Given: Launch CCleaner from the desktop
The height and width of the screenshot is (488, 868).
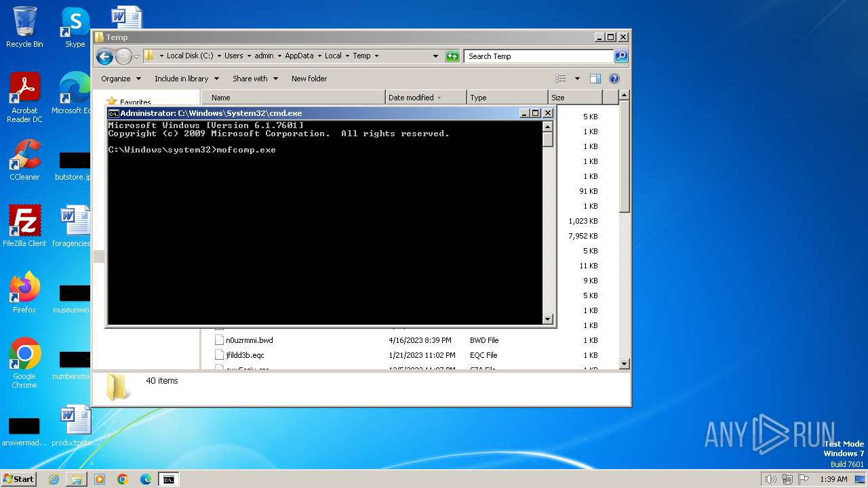Looking at the screenshot, I should (24, 160).
